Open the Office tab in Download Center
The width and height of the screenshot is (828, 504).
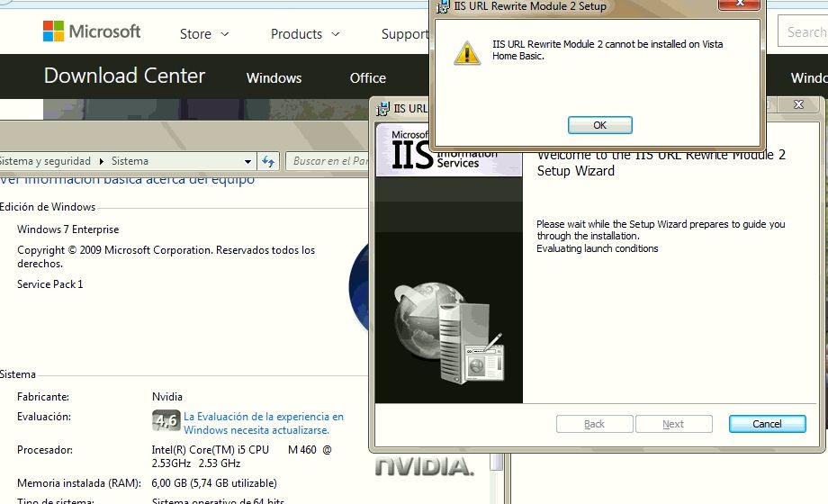(x=367, y=77)
